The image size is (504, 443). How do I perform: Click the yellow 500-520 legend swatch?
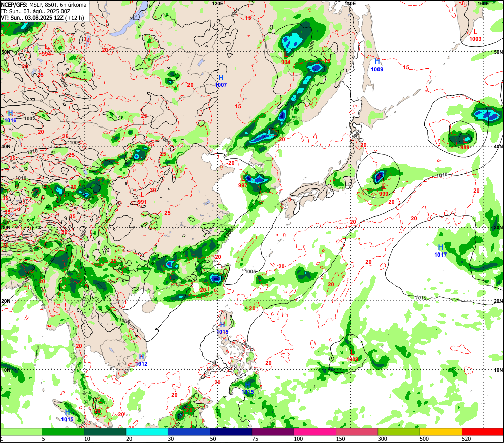click(440, 432)
